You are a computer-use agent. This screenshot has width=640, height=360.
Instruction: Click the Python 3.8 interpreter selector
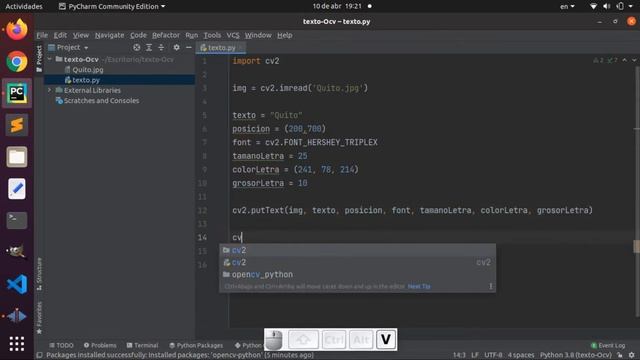(x=576, y=355)
